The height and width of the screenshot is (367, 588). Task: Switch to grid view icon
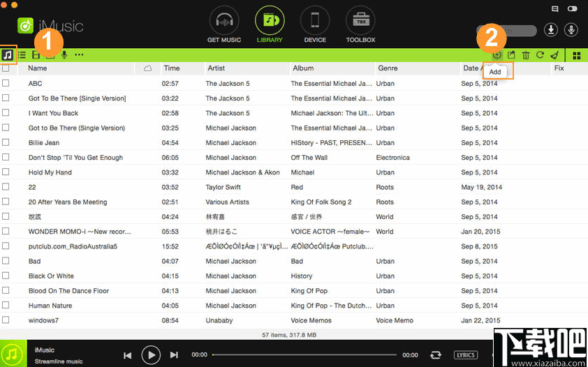577,56
